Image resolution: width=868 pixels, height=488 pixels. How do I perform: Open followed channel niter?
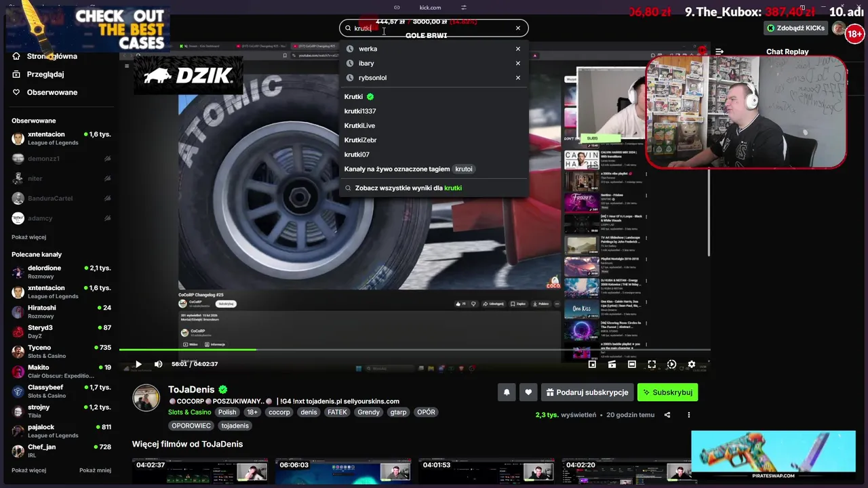[61, 178]
